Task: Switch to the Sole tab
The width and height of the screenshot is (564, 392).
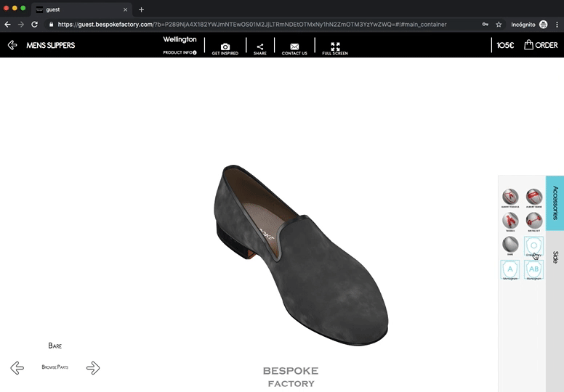Action: tap(555, 257)
